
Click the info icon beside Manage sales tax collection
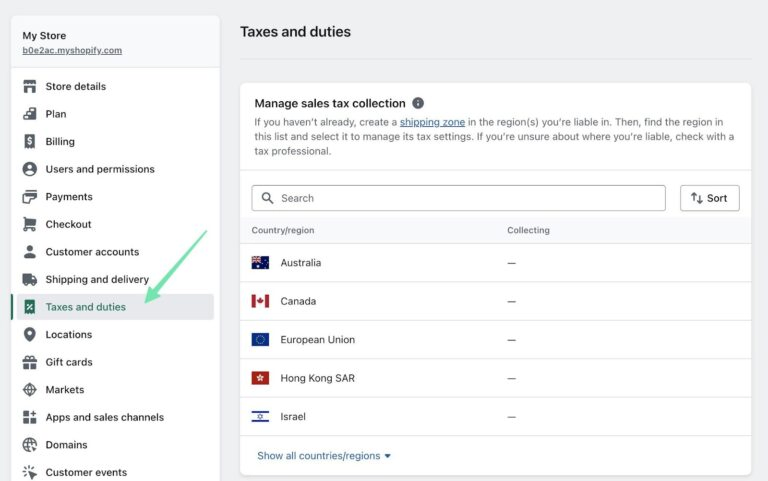[418, 103]
